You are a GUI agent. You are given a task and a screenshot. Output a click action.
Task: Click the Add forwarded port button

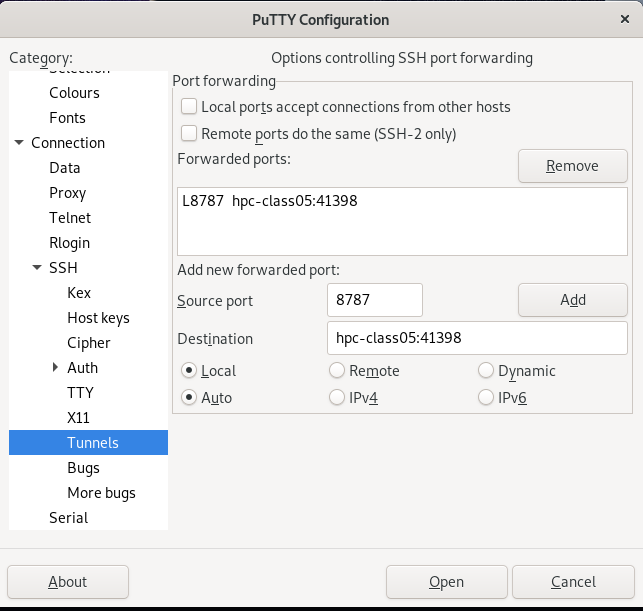pyautogui.click(x=572, y=300)
